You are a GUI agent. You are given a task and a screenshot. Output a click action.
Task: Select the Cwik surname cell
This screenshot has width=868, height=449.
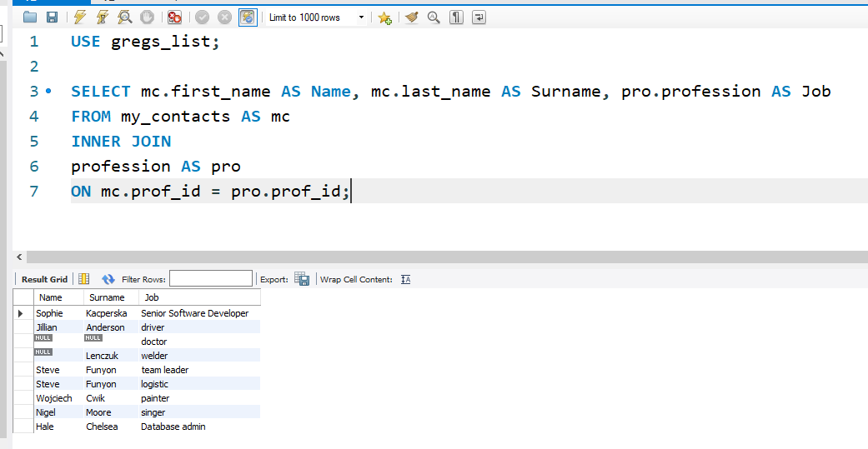tap(111, 398)
